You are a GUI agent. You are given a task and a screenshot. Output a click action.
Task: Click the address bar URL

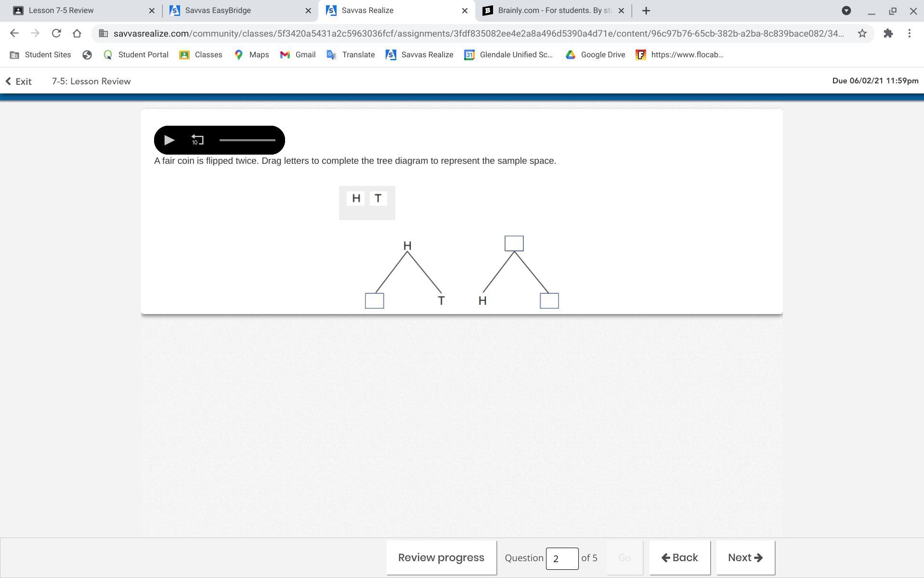(x=479, y=33)
